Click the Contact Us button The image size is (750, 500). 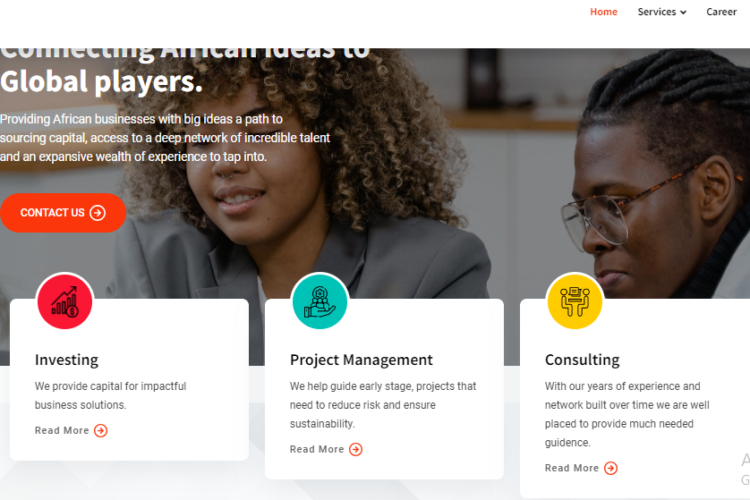point(63,213)
